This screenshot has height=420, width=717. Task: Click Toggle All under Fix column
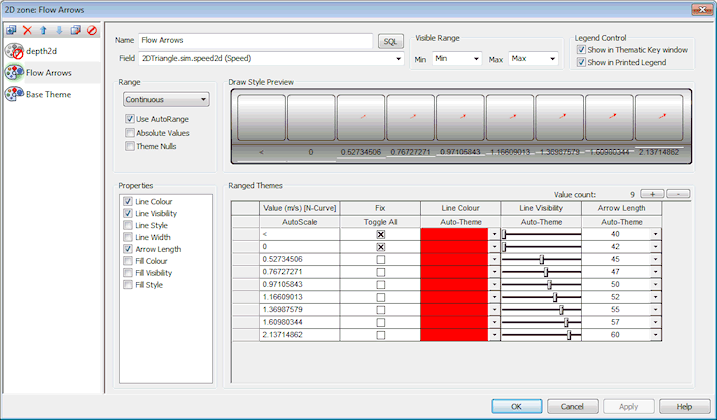[380, 222]
